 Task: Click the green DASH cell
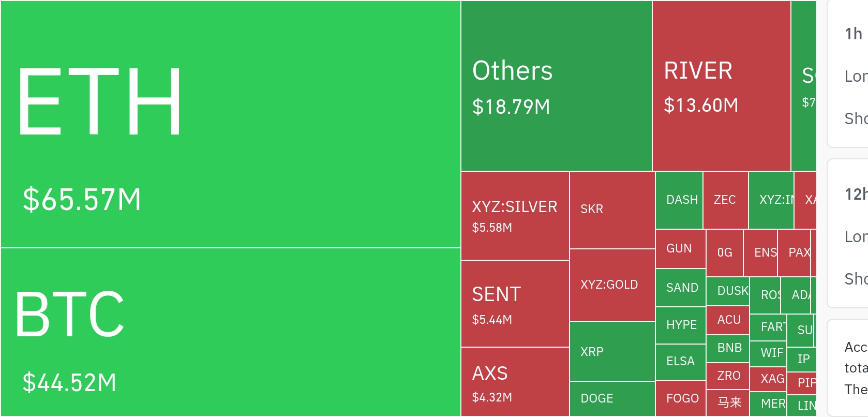[679, 200]
